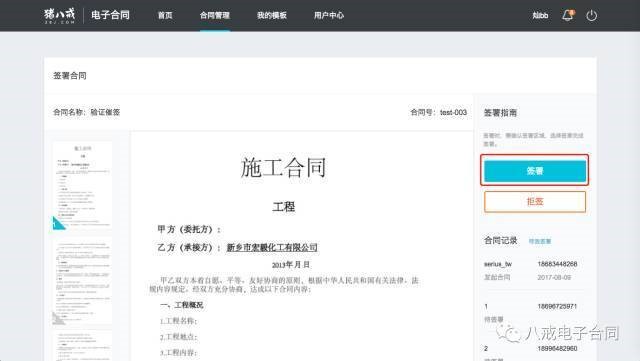Viewport: 640px width, 361px height.
Task: Click phone number 18996482960
Action: click(557, 348)
